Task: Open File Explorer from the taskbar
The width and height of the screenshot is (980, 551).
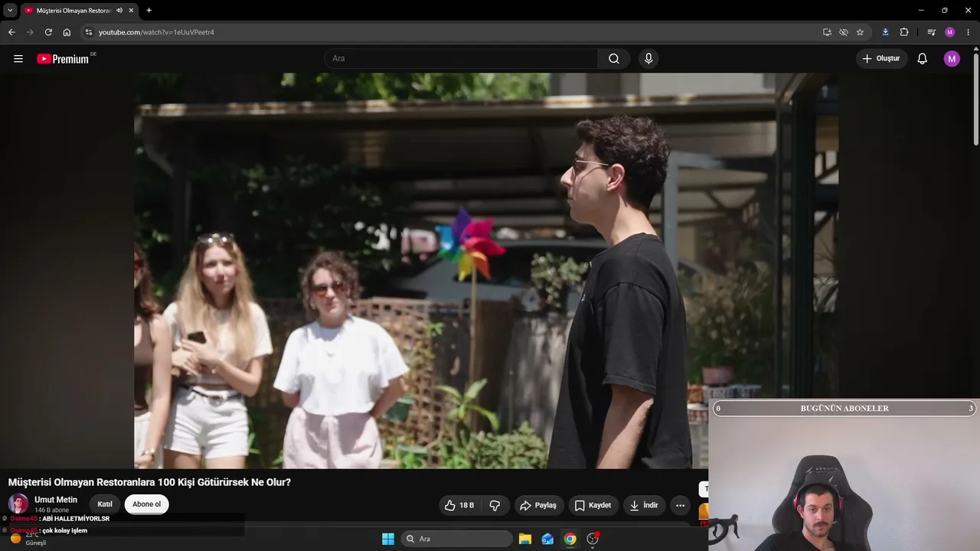Action: pos(525,539)
